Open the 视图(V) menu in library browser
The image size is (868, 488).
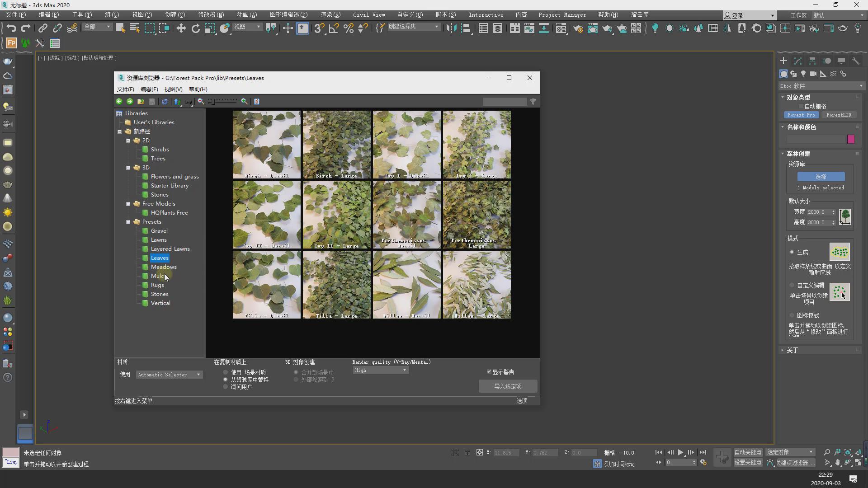(x=173, y=89)
